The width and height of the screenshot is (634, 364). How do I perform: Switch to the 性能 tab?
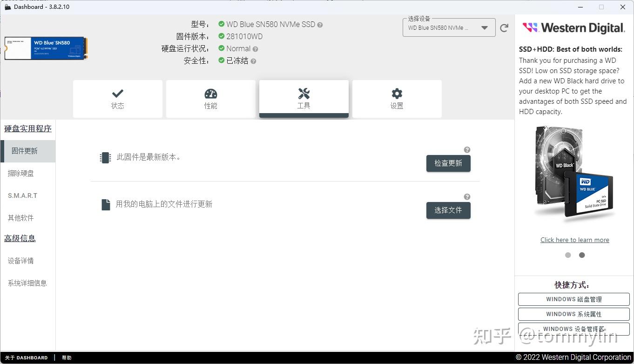click(x=211, y=99)
